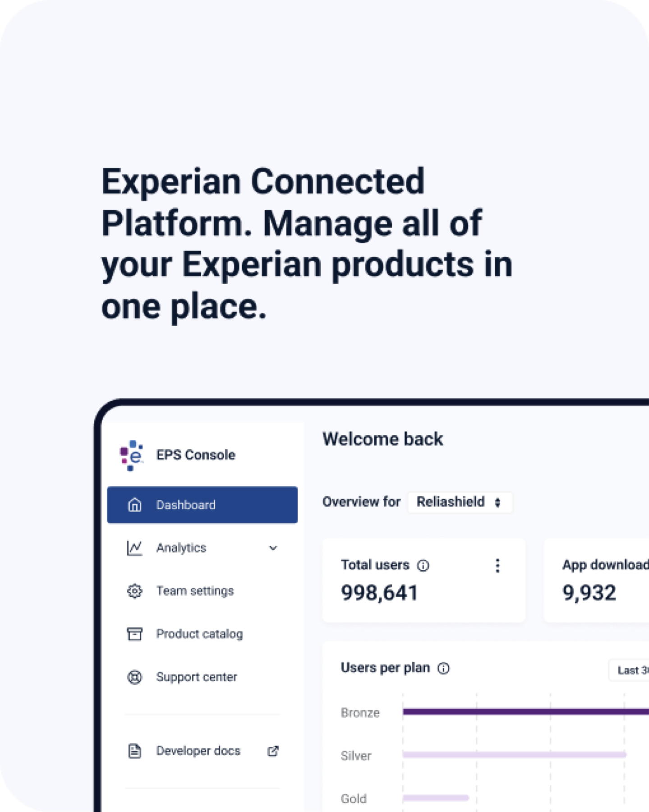The width and height of the screenshot is (649, 812).
Task: Open Total users three-dot menu
Action: [497, 566]
